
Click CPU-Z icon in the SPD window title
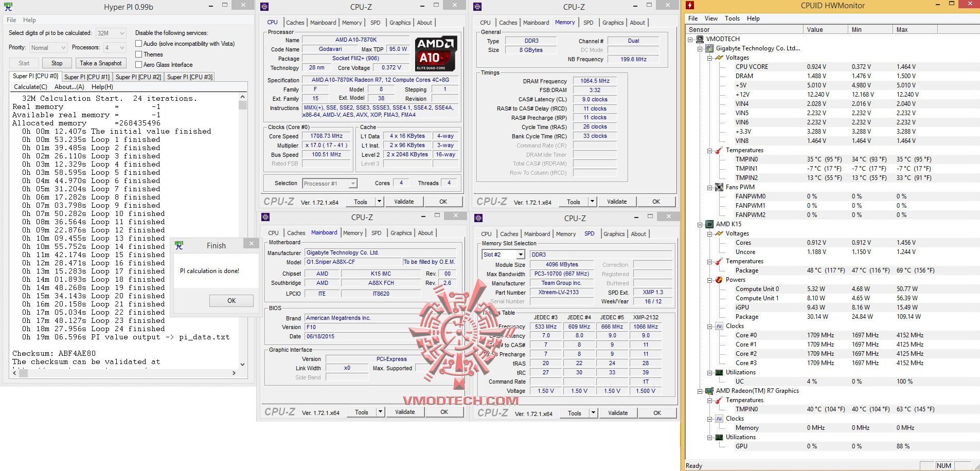click(x=478, y=218)
